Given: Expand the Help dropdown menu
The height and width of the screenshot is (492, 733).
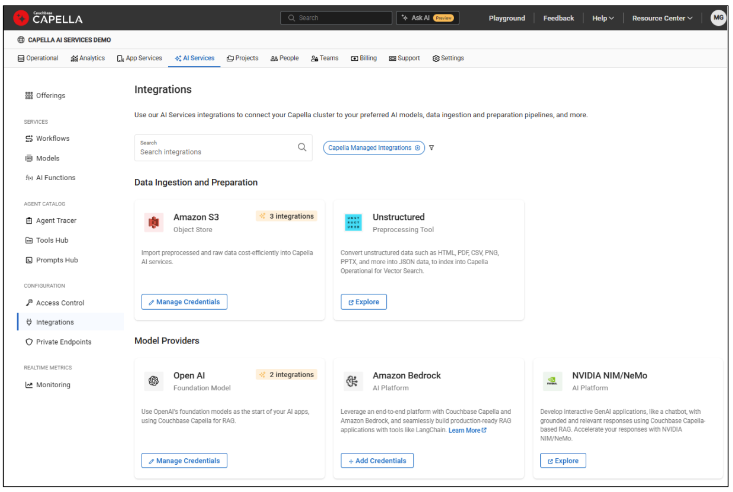Looking at the screenshot, I should tap(603, 18).
